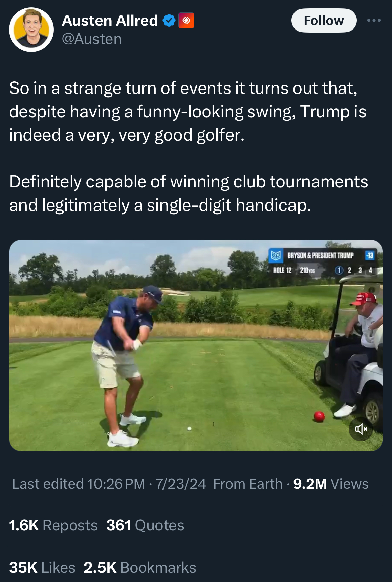Play the golf video thumbnail
This screenshot has height=582, width=392.
[x=196, y=345]
